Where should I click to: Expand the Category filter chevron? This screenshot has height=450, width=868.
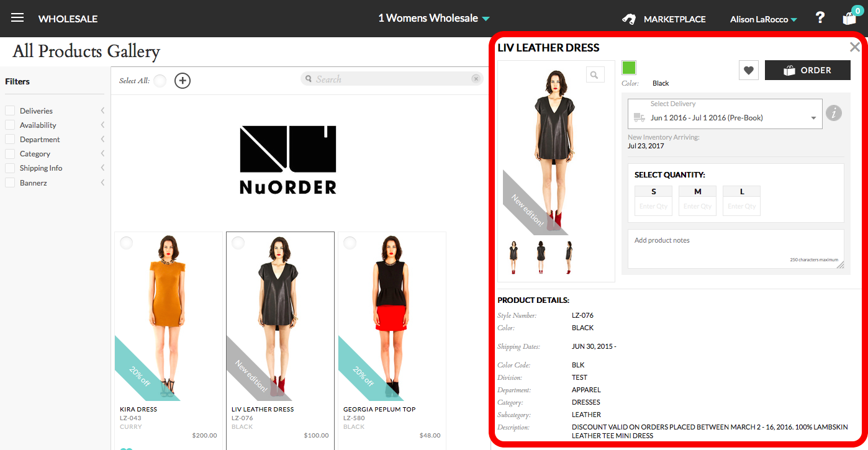pyautogui.click(x=102, y=153)
